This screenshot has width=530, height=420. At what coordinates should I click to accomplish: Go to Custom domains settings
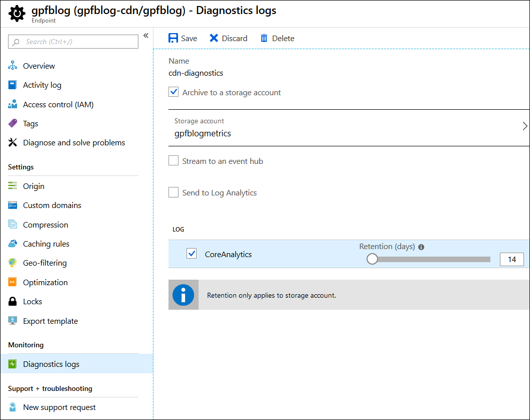point(52,205)
